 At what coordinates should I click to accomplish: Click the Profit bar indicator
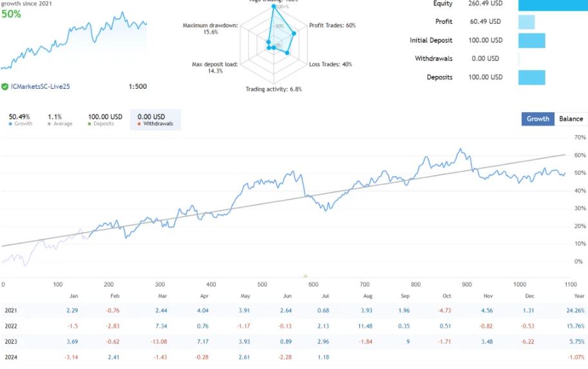(526, 22)
